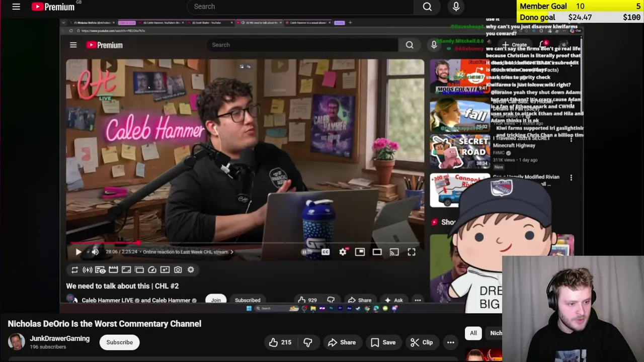Click the screen-resize icon in extension toolbar
This screenshot has width=644, height=362.
pos(126,270)
